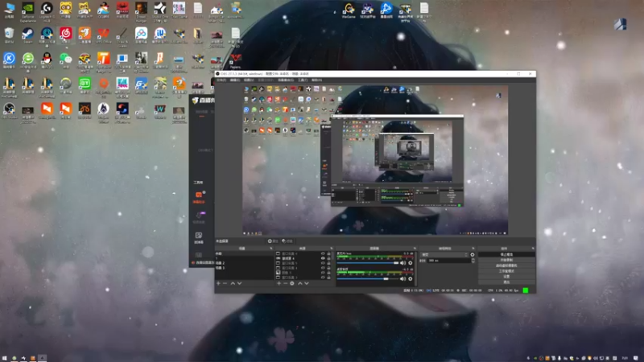The image size is (644, 362).
Task: Open the File menu in OBS
Action: [221, 80]
